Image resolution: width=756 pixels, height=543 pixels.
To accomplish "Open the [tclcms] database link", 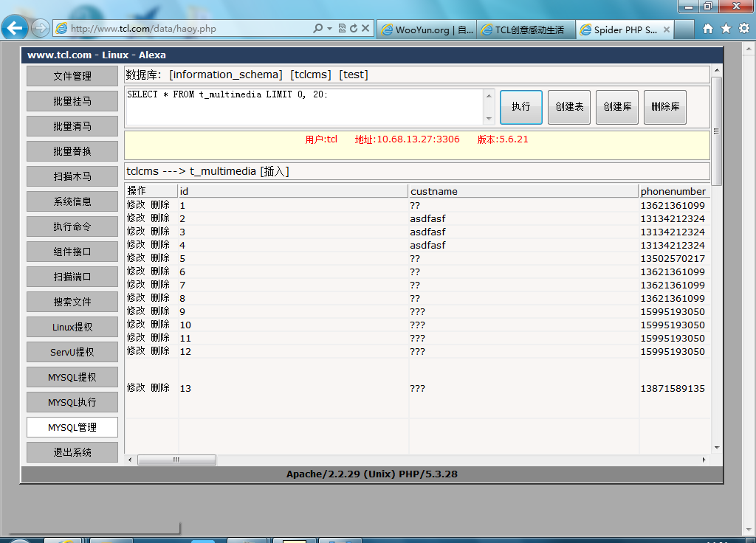I will pos(311,75).
